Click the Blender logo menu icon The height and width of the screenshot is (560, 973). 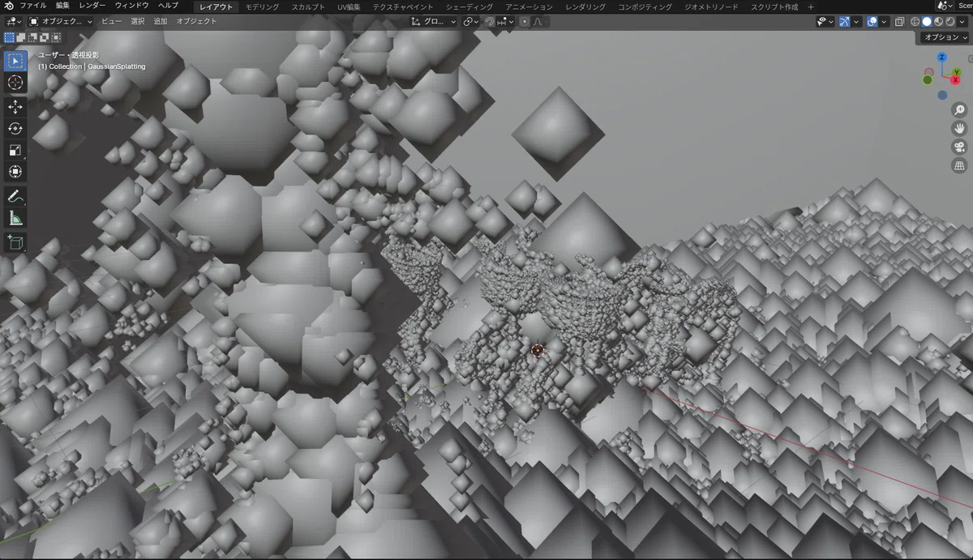click(8, 6)
